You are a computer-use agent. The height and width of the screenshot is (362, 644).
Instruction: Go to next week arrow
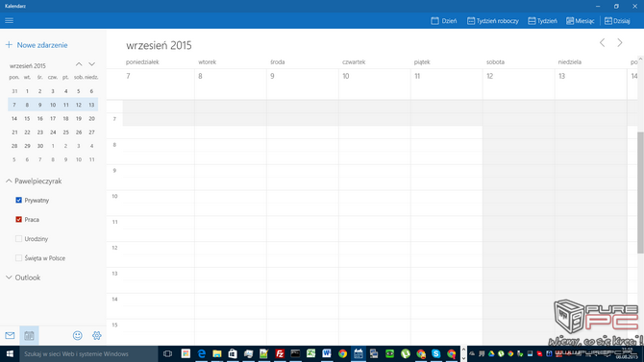coord(620,42)
